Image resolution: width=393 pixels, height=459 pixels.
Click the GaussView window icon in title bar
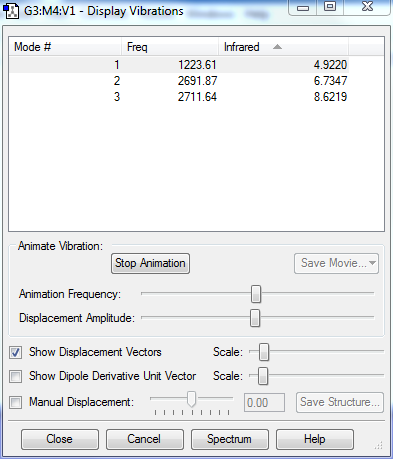[11, 11]
